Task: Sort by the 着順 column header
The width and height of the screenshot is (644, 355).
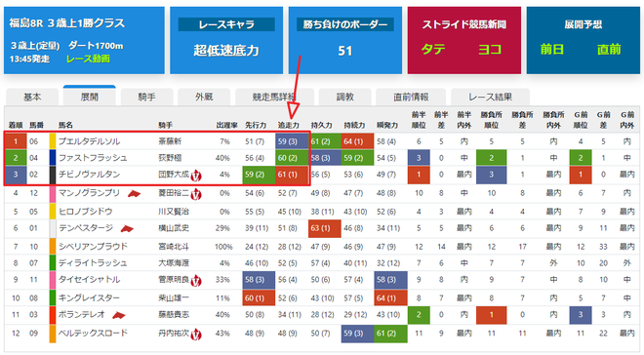Action: [16, 125]
